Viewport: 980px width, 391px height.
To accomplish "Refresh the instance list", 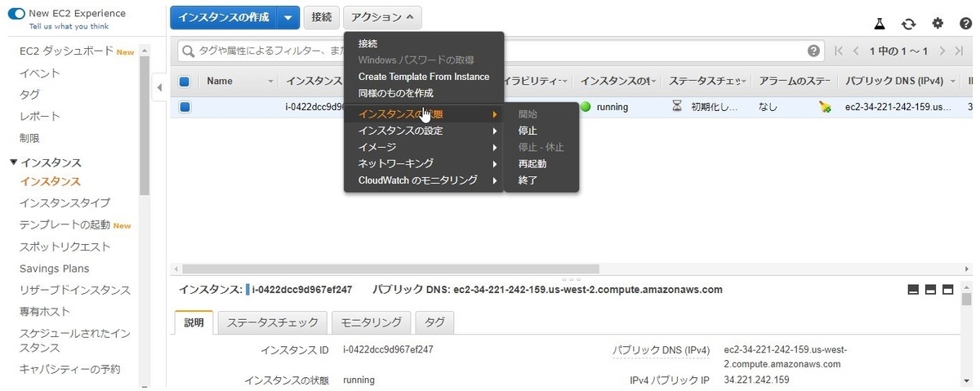I will click(x=908, y=24).
